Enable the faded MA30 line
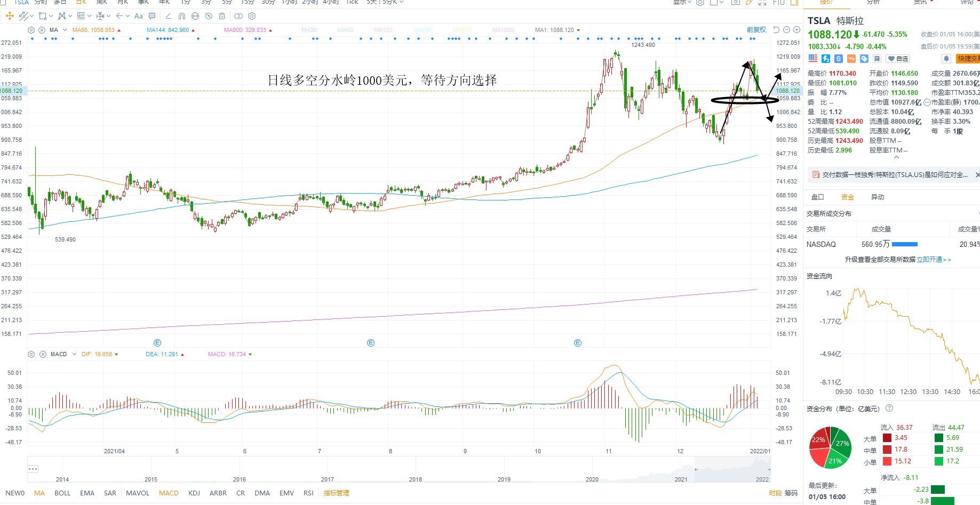The width and height of the screenshot is (980, 505). pyautogui.click(x=309, y=30)
